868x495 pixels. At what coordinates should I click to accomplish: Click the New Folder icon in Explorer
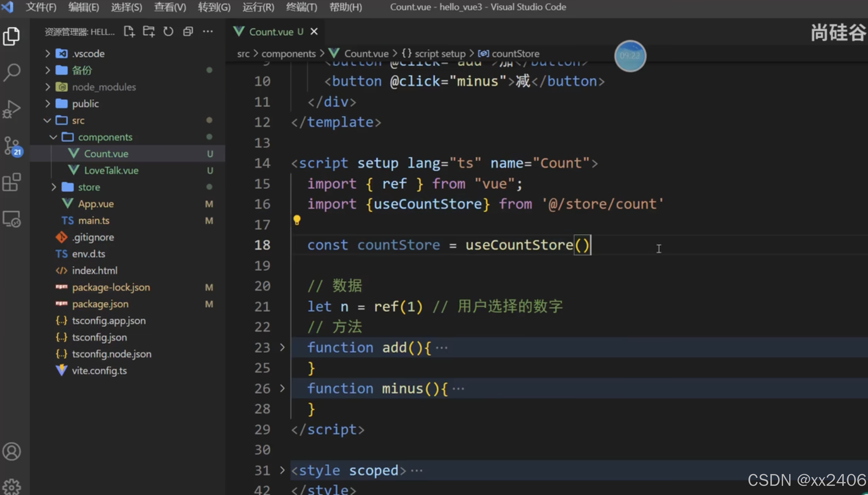tap(149, 31)
